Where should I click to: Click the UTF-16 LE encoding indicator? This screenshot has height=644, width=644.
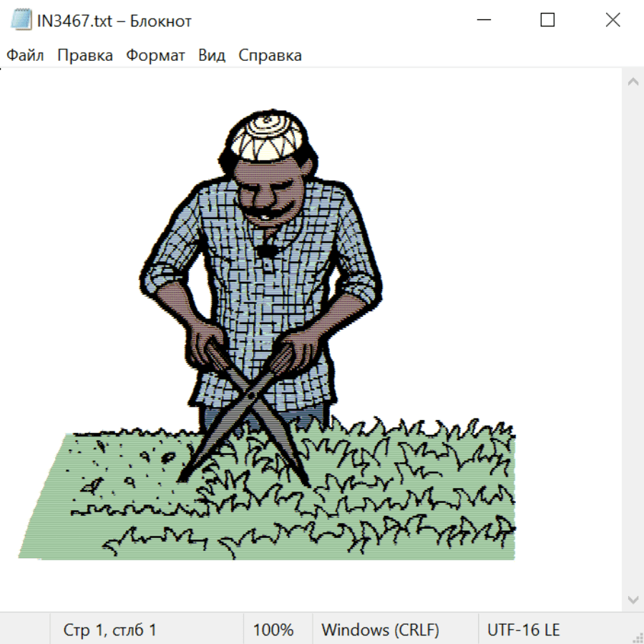pyautogui.click(x=523, y=630)
